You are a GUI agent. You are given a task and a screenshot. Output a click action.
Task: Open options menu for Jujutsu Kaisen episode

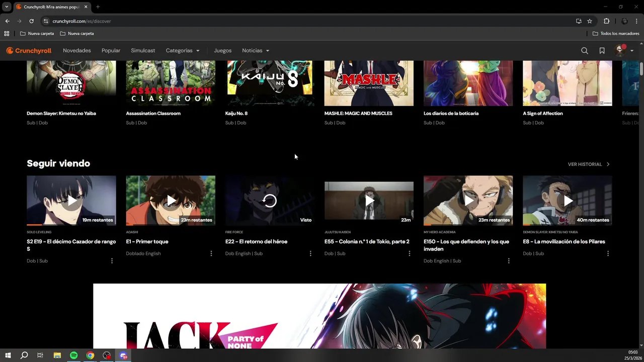(409, 253)
